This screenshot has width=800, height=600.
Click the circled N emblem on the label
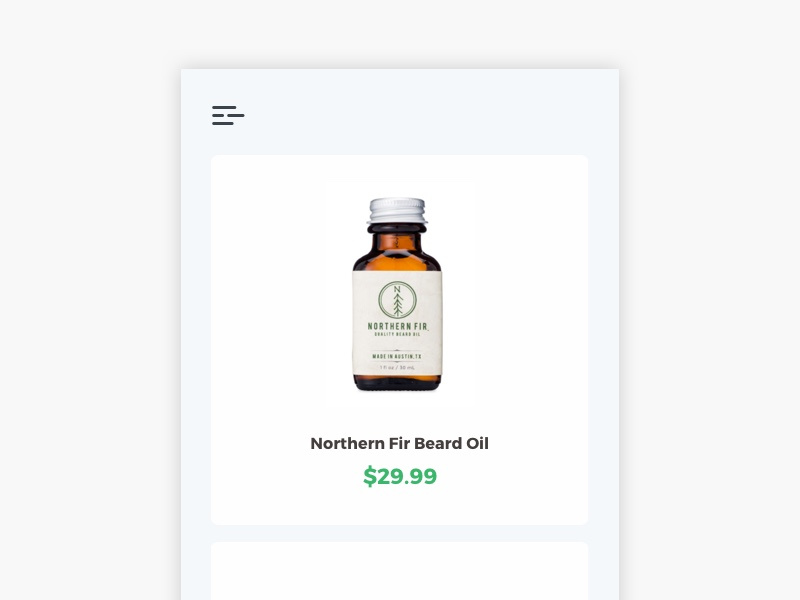[397, 300]
